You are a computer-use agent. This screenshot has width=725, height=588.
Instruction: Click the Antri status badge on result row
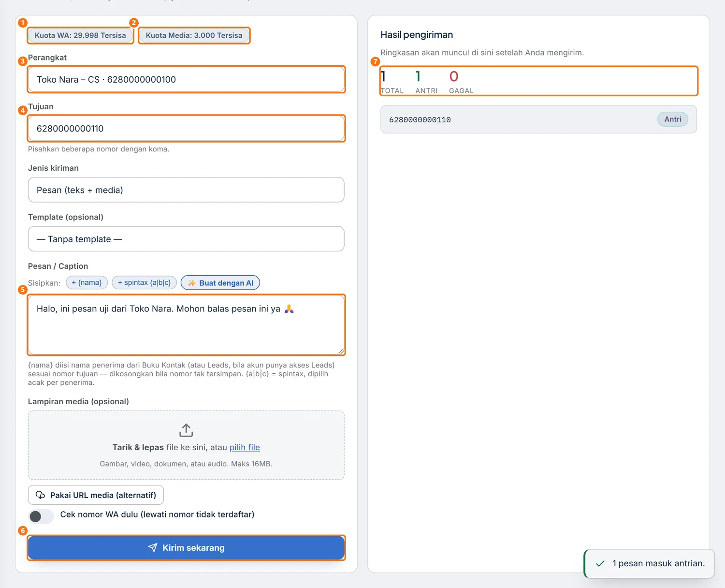click(673, 119)
